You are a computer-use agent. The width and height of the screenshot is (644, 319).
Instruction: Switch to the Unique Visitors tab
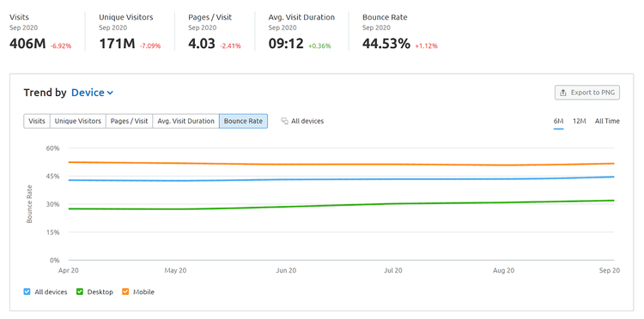(78, 122)
